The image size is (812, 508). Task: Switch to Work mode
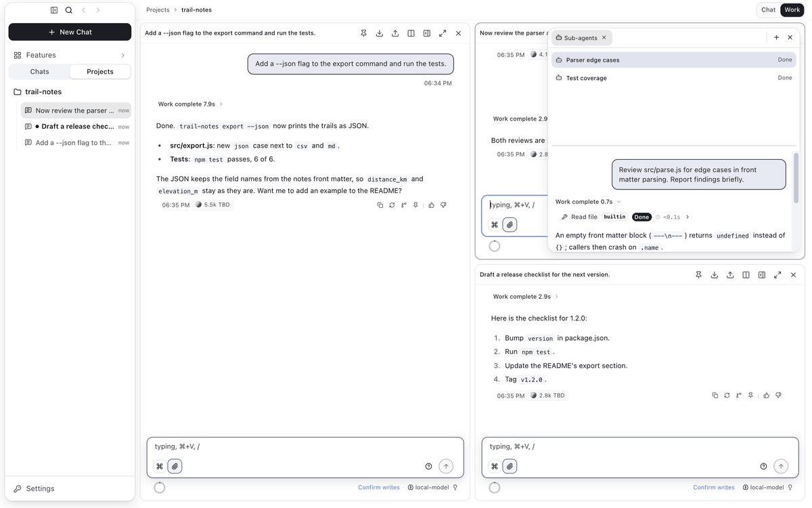[792, 10]
